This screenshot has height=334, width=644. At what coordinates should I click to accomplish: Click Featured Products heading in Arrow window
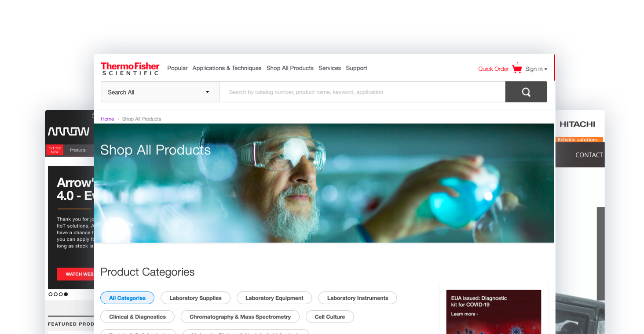click(71, 324)
